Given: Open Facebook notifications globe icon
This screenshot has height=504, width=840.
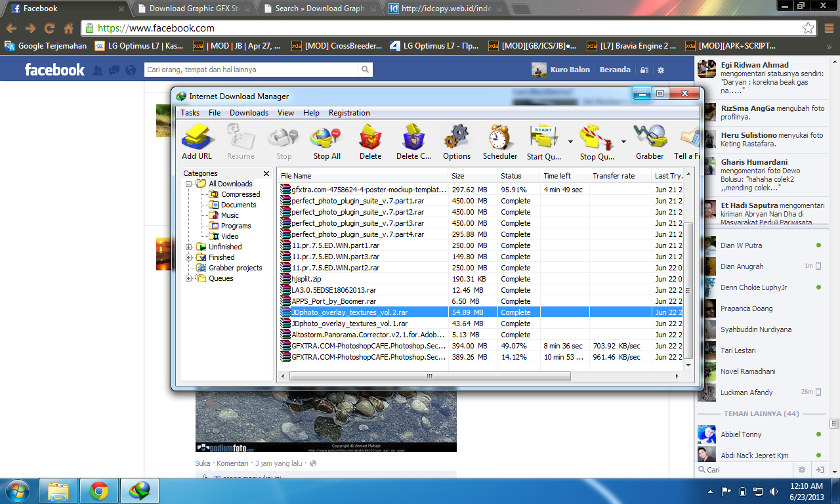Looking at the screenshot, I should tap(131, 70).
